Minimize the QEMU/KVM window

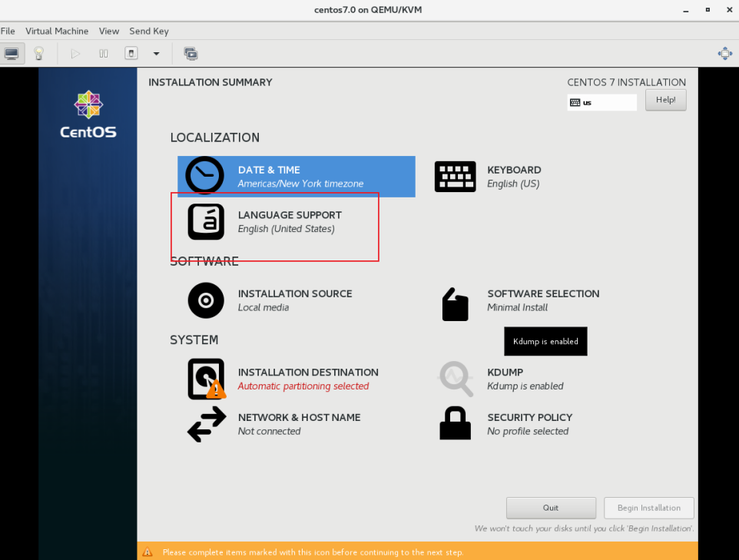point(686,10)
